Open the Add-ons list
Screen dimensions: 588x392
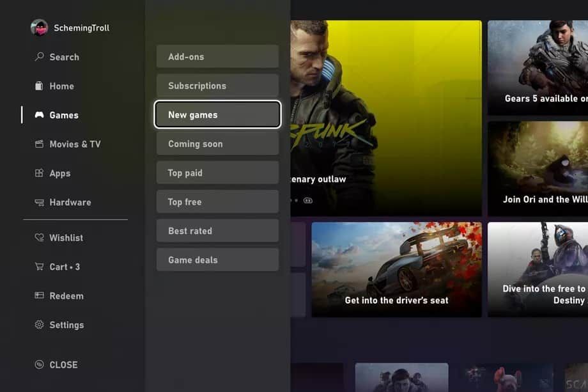tap(217, 56)
